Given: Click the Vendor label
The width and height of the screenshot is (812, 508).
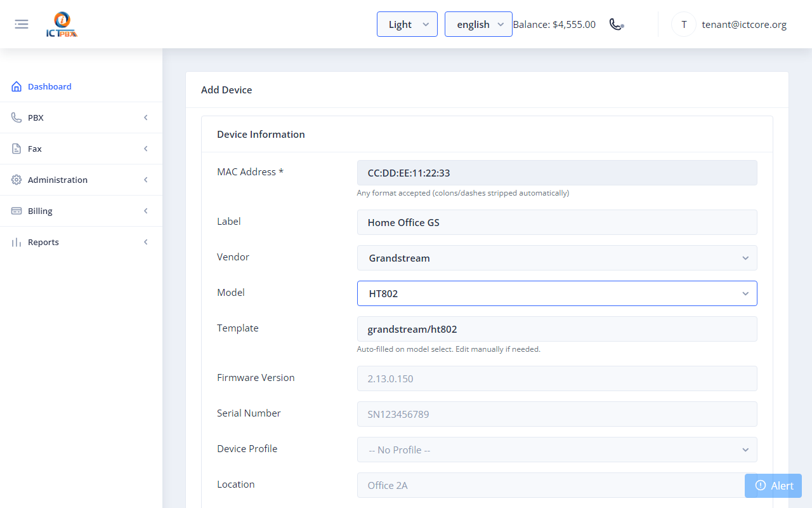Looking at the screenshot, I should coord(233,257).
